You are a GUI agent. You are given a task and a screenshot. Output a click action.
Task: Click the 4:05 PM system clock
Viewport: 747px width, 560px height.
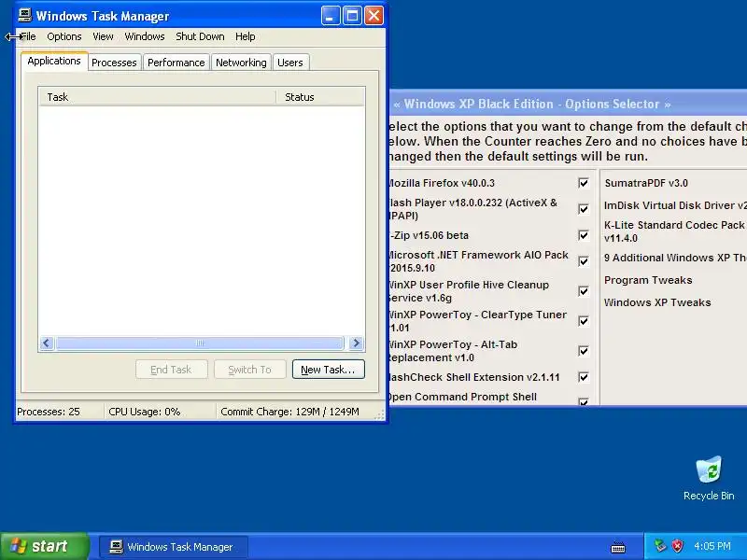click(x=712, y=546)
